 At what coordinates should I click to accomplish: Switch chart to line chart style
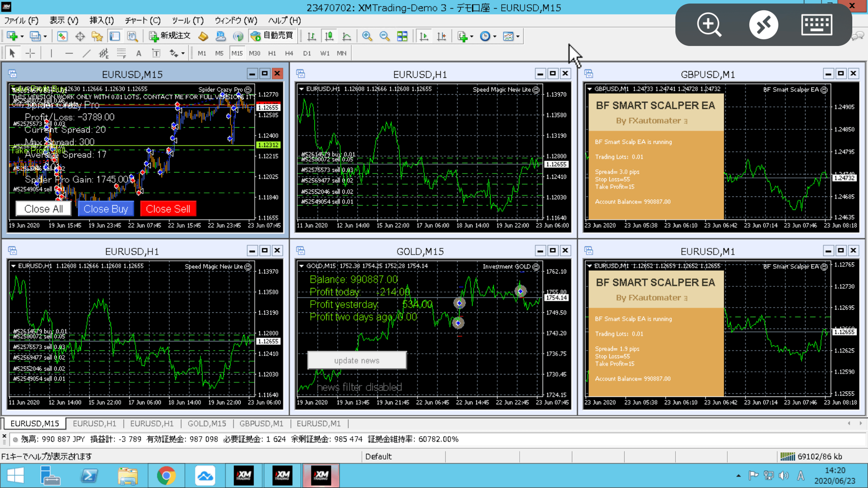click(346, 36)
